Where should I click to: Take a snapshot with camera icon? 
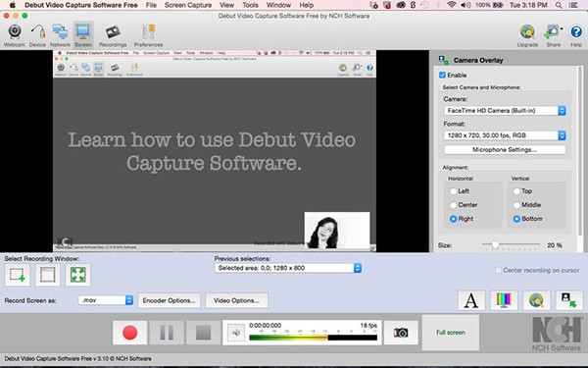pyautogui.click(x=401, y=333)
